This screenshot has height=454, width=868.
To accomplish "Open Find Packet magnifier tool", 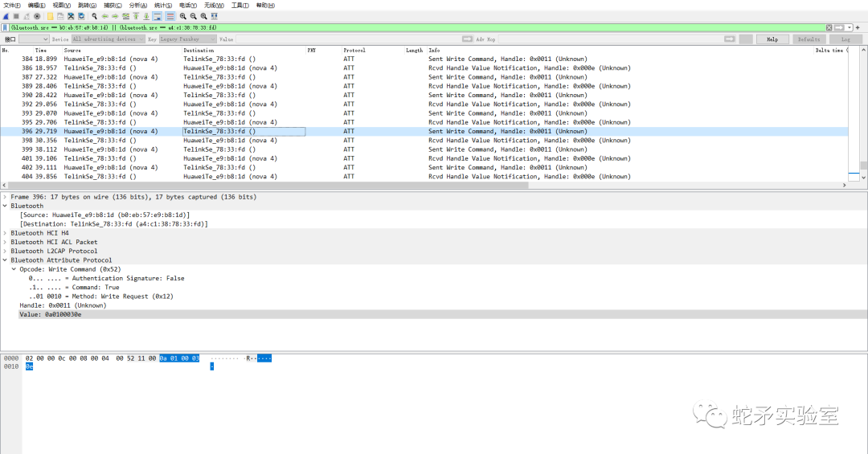I will point(95,17).
